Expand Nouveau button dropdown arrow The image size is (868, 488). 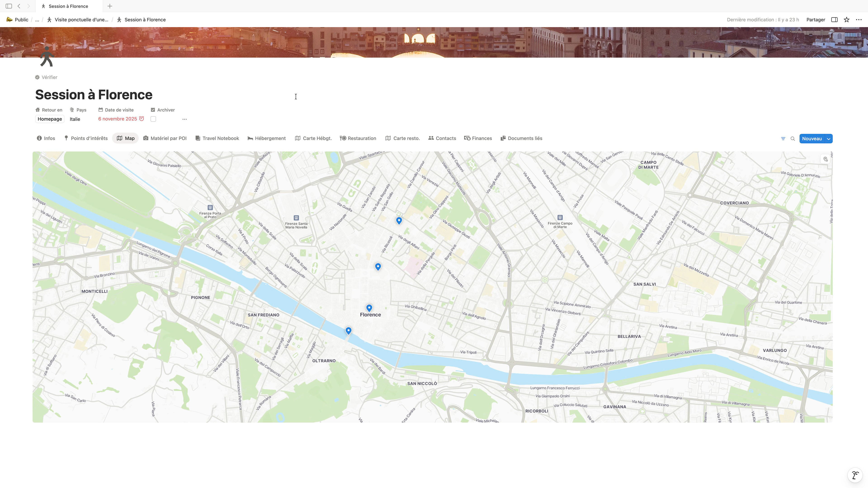pos(829,139)
